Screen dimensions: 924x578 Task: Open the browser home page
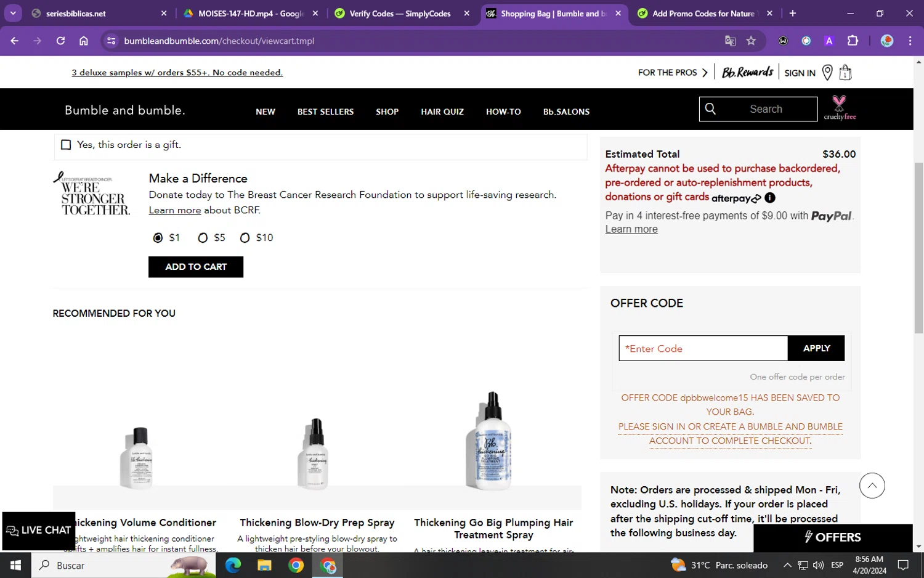coord(84,41)
